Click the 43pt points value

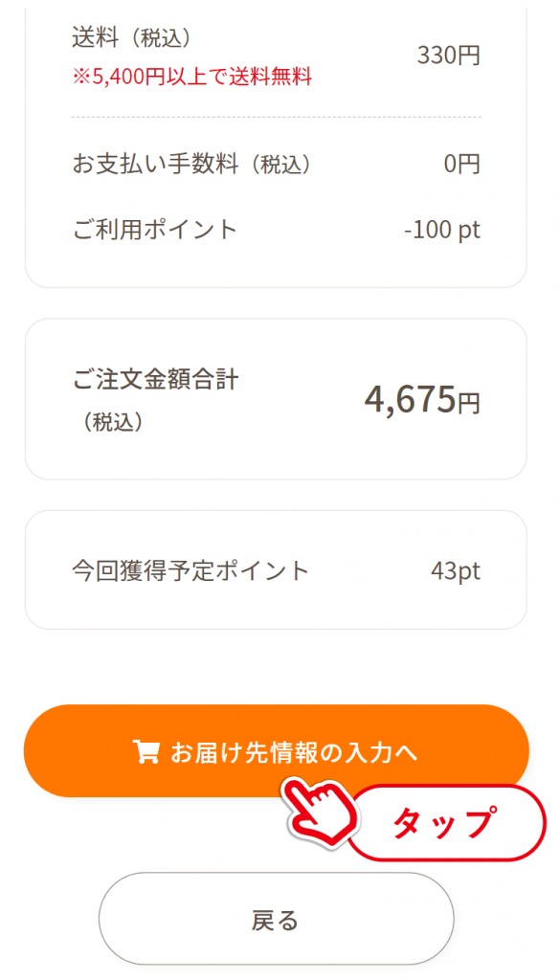(x=456, y=570)
